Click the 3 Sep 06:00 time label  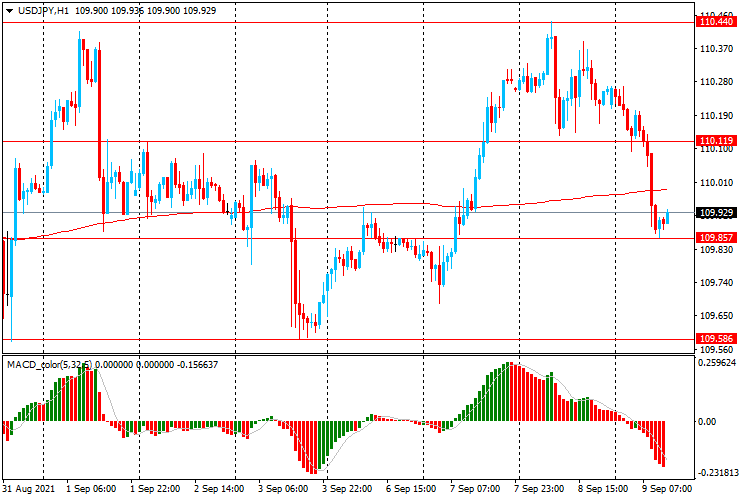(283, 489)
